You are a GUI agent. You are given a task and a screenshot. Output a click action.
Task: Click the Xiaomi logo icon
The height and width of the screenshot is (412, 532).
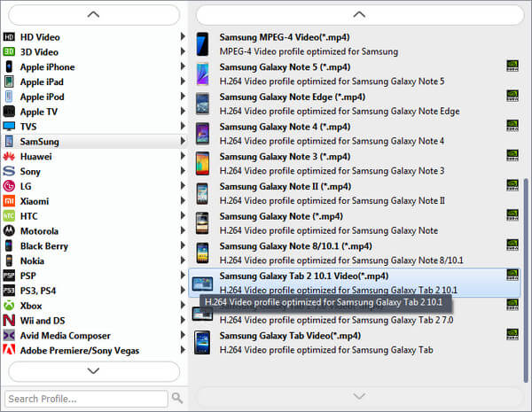(x=9, y=201)
